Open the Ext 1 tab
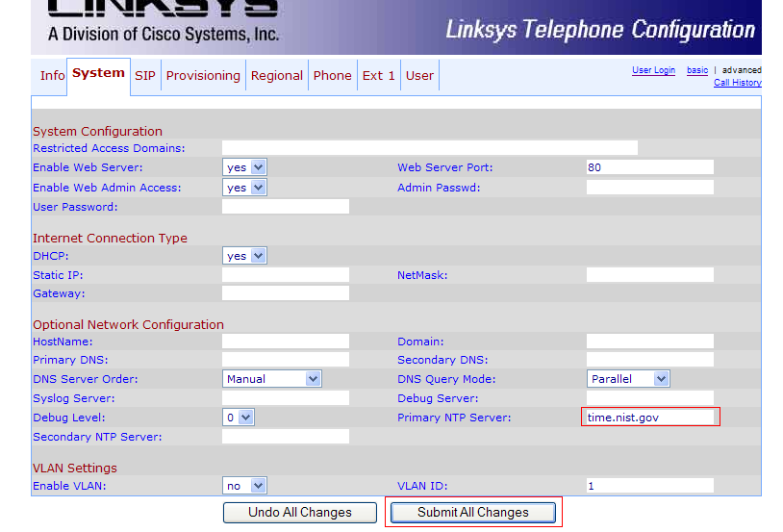The height and width of the screenshot is (532, 783). pyautogui.click(x=379, y=76)
